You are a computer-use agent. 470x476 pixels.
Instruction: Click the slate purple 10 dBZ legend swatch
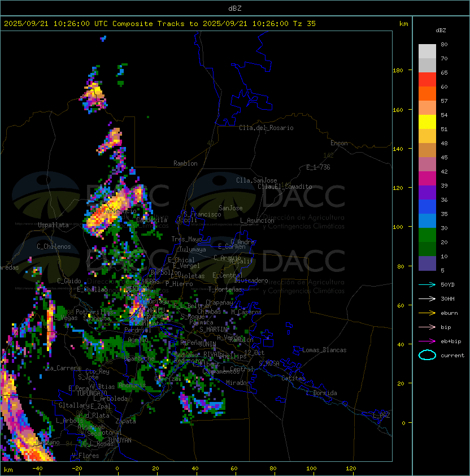[427, 263]
